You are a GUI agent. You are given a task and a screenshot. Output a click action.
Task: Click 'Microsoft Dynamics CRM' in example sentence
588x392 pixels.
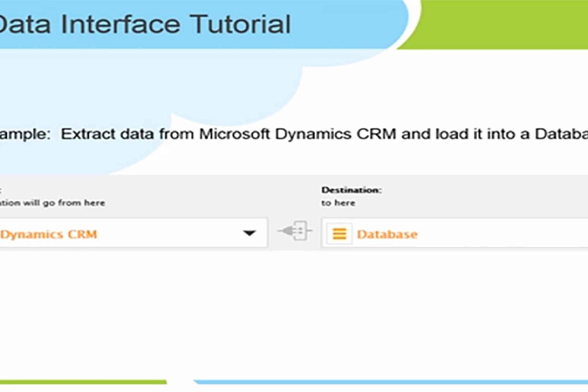point(297,134)
